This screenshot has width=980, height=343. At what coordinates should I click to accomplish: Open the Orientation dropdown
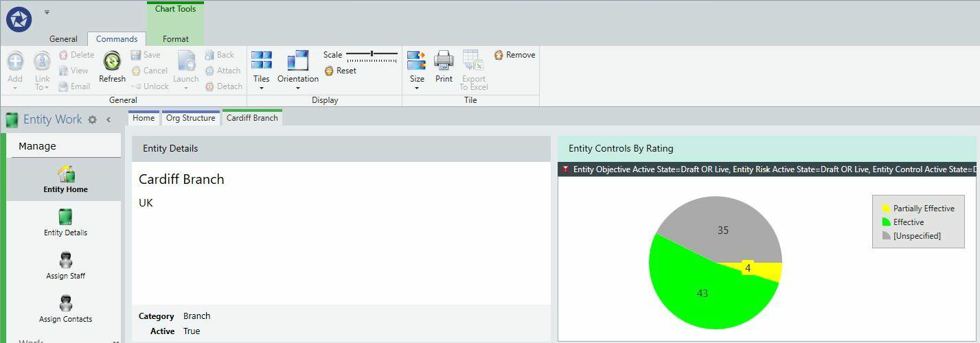click(298, 70)
